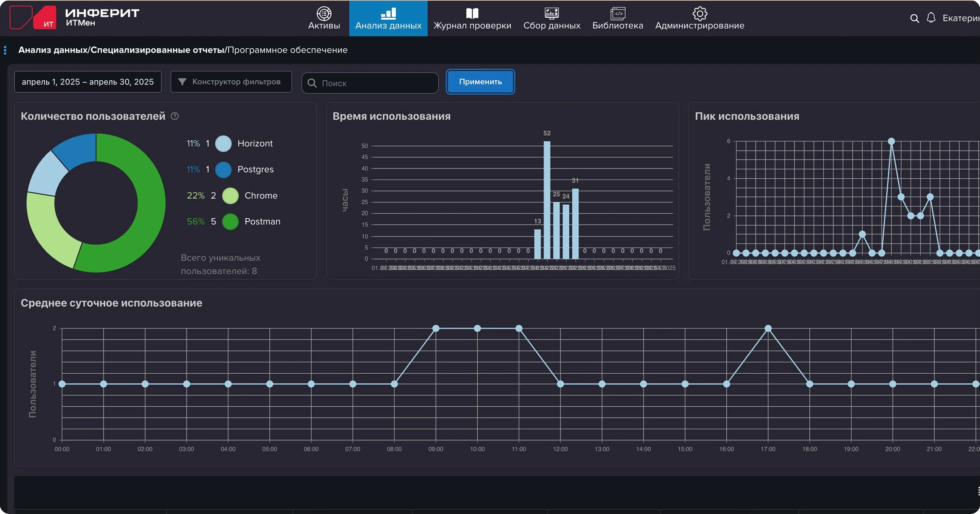Toggle Horizont legend color swatch
The image size is (980, 514).
click(223, 144)
